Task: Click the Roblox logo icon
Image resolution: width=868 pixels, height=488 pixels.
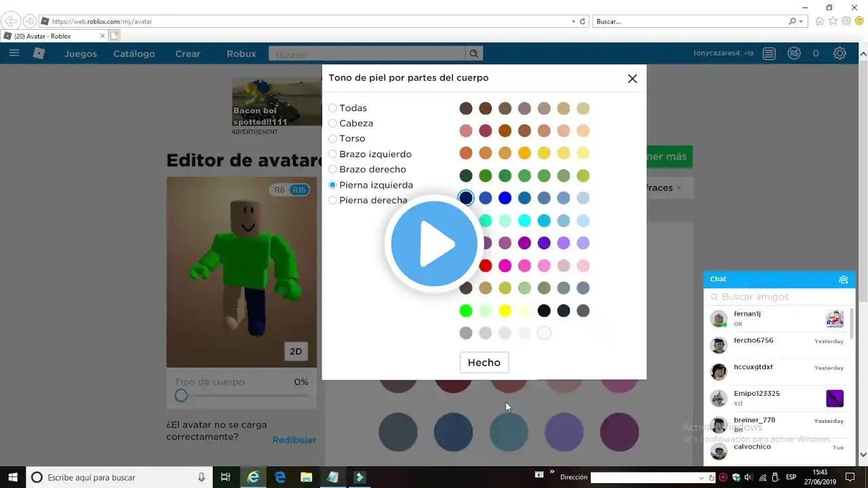Action: [x=39, y=54]
